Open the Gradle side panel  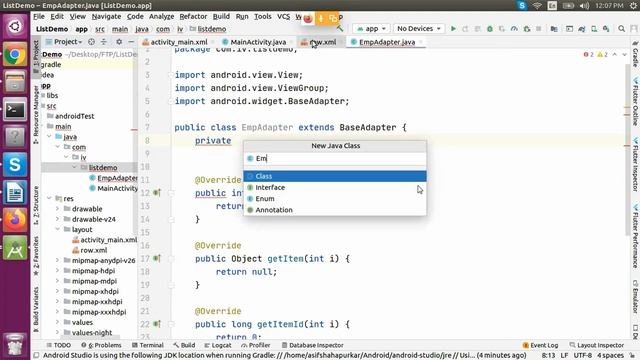click(x=635, y=54)
